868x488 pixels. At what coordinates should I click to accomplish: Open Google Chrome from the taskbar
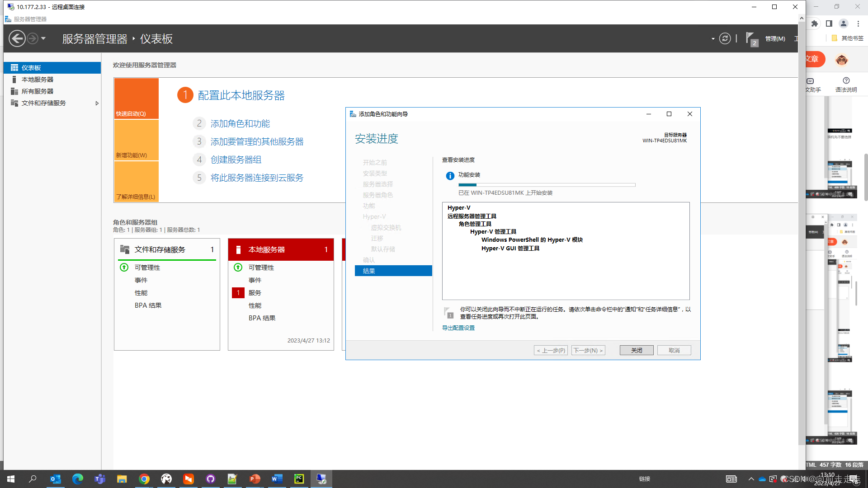[x=144, y=479]
